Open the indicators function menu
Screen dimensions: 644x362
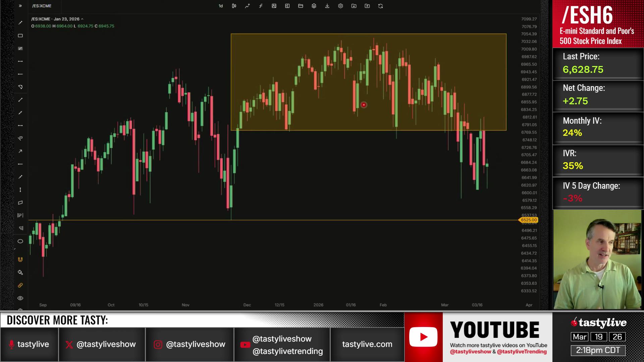tap(261, 6)
